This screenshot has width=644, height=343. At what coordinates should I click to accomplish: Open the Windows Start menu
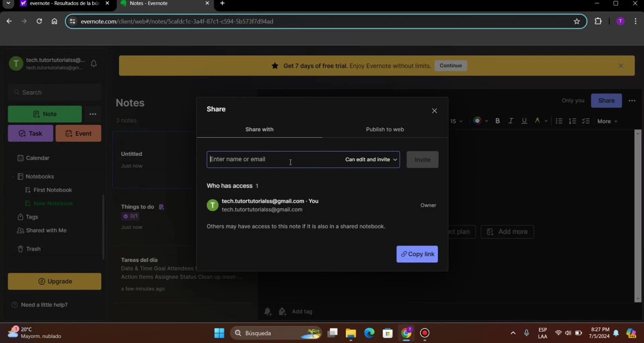[219, 333]
